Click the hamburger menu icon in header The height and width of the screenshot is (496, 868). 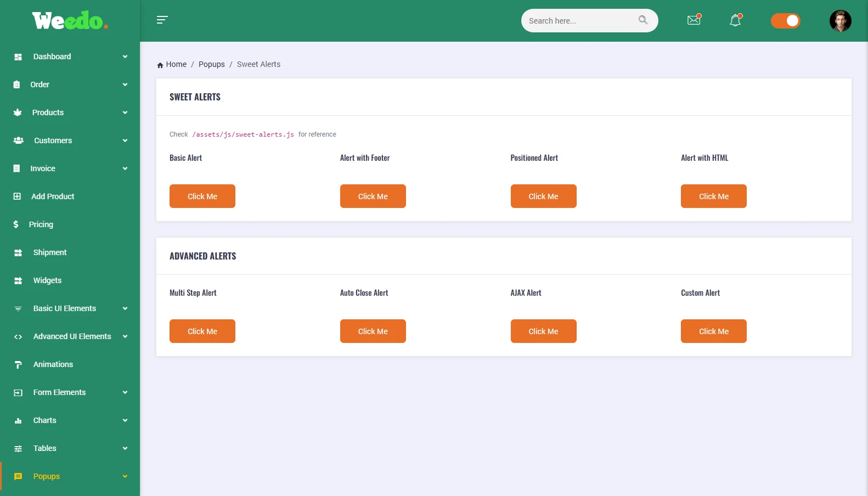(162, 20)
